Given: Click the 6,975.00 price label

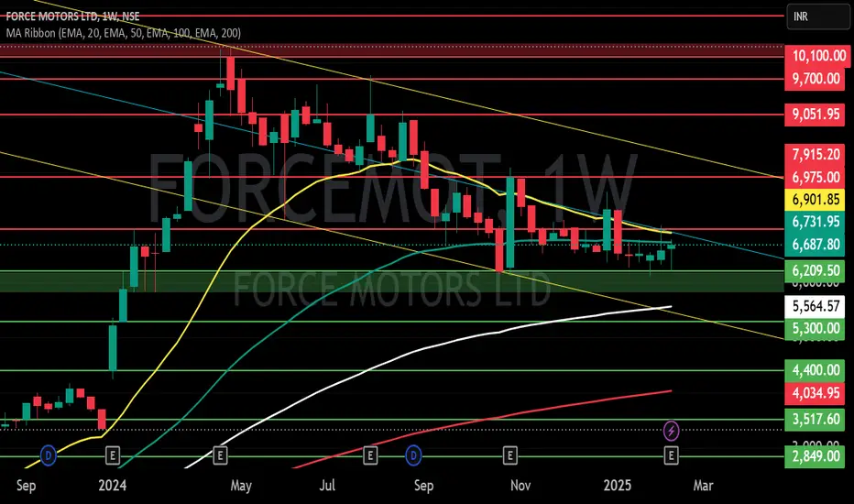Looking at the screenshot, I should 815,177.
